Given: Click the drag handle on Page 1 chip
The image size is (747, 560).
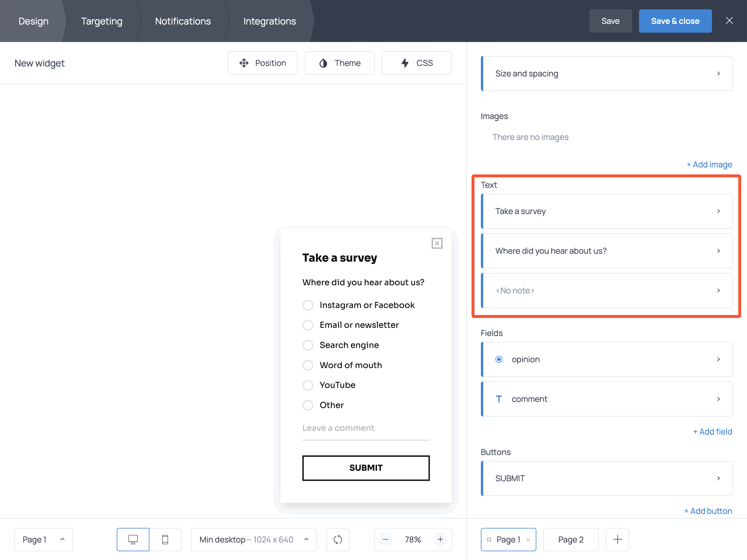Looking at the screenshot, I should click(489, 539).
